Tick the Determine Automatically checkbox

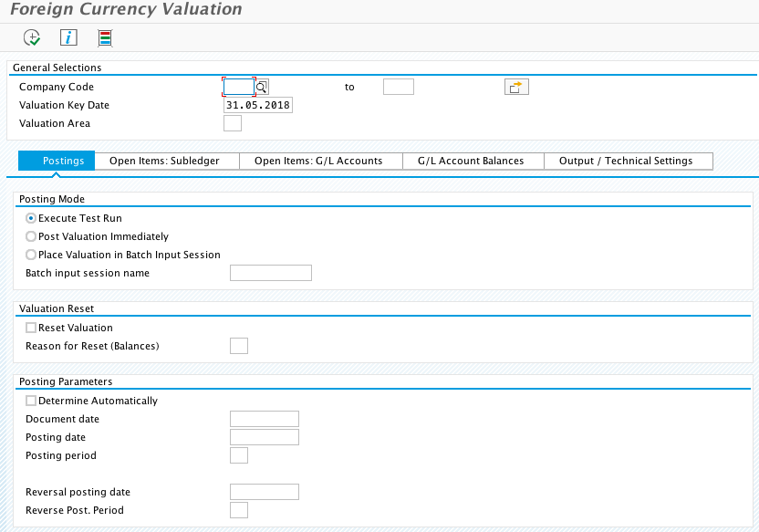[x=32, y=401]
